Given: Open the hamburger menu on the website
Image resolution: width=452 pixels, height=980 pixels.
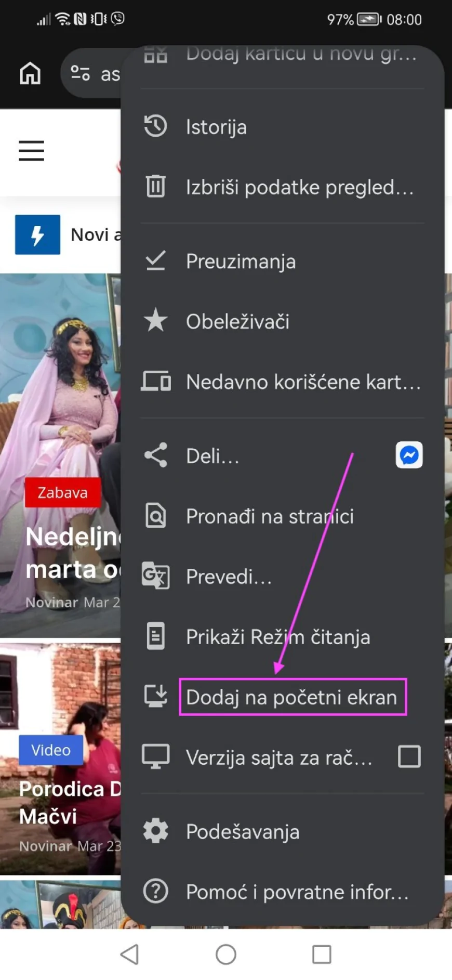Looking at the screenshot, I should [x=31, y=151].
